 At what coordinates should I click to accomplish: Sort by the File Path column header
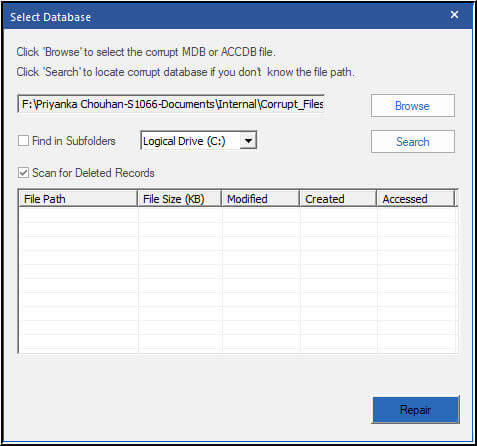coord(78,199)
